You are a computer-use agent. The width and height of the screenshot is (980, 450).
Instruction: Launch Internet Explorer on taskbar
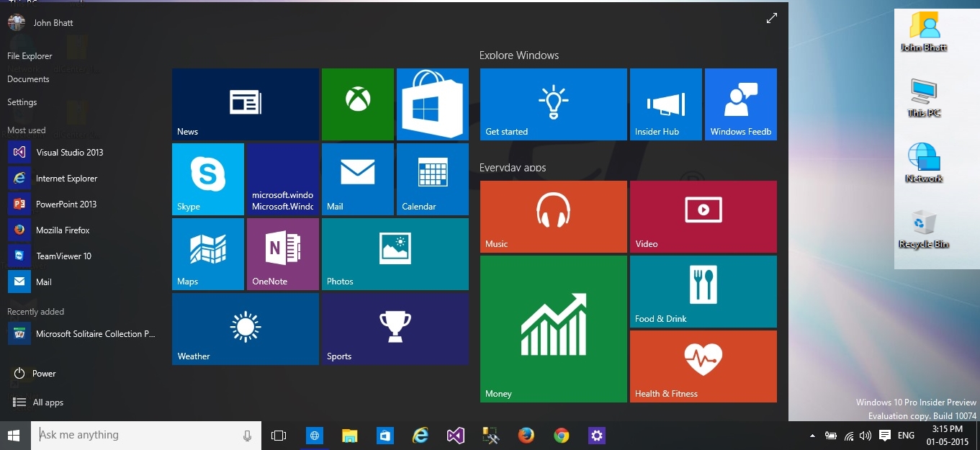(x=421, y=436)
